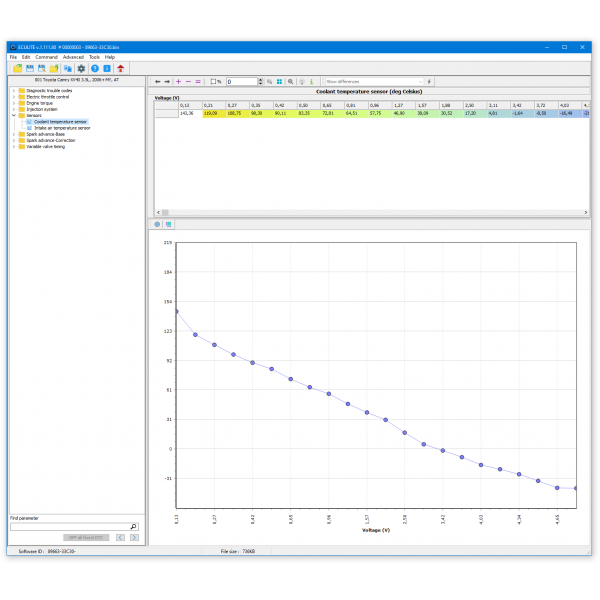Click the red upload arrow icon

(121, 68)
